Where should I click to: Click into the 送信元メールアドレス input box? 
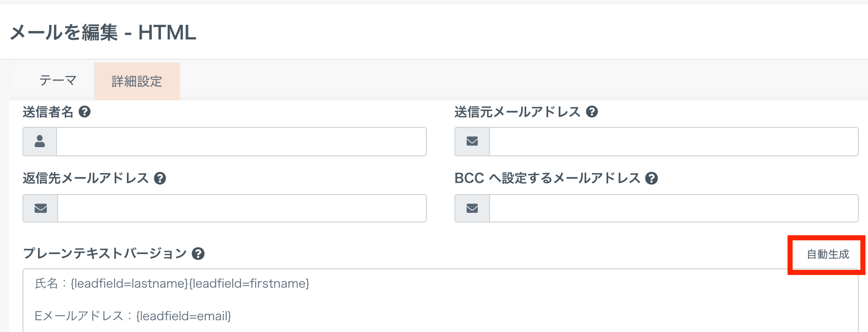[x=673, y=142]
